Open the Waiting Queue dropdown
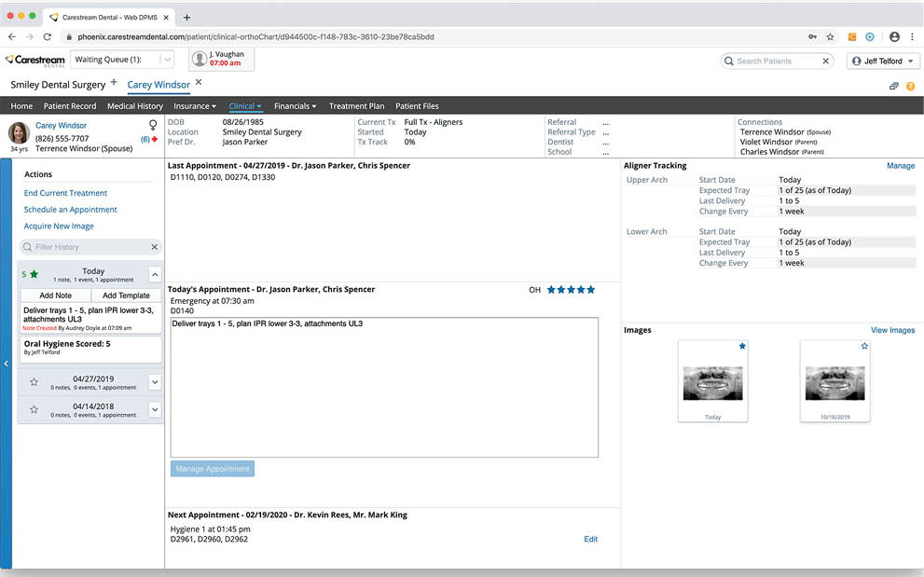924x577 pixels. [166, 60]
